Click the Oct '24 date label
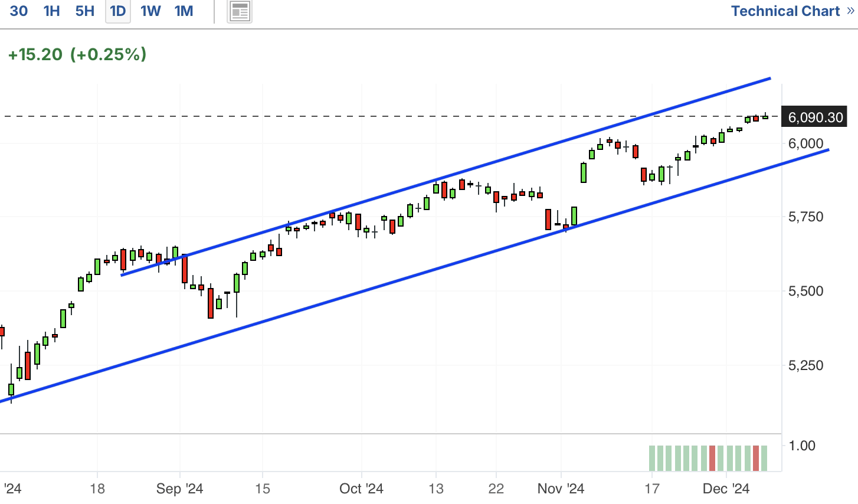 (x=361, y=489)
